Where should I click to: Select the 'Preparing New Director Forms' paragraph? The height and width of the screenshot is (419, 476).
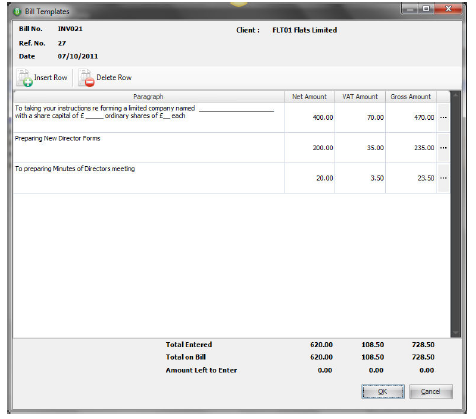(57, 138)
